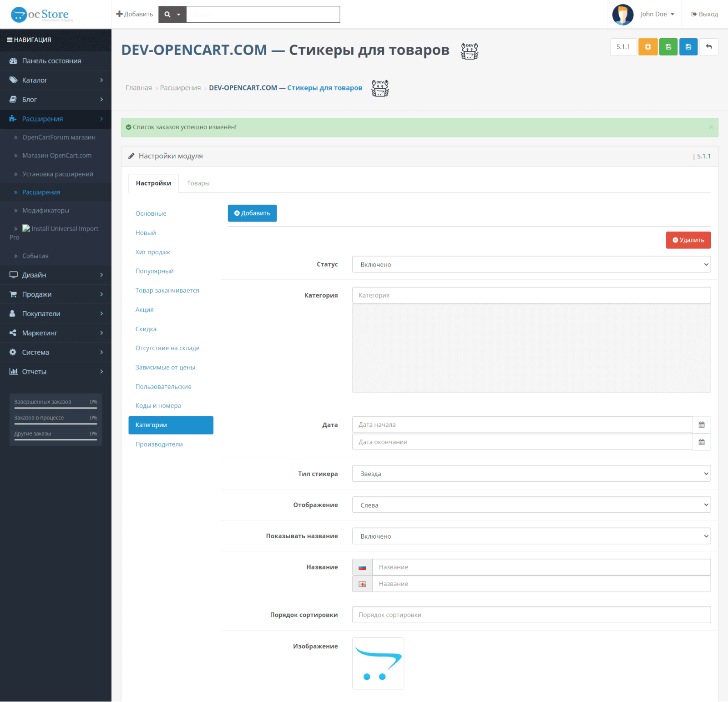Click the DEV logo beside page title
The height and width of the screenshot is (702, 728).
coord(470,51)
